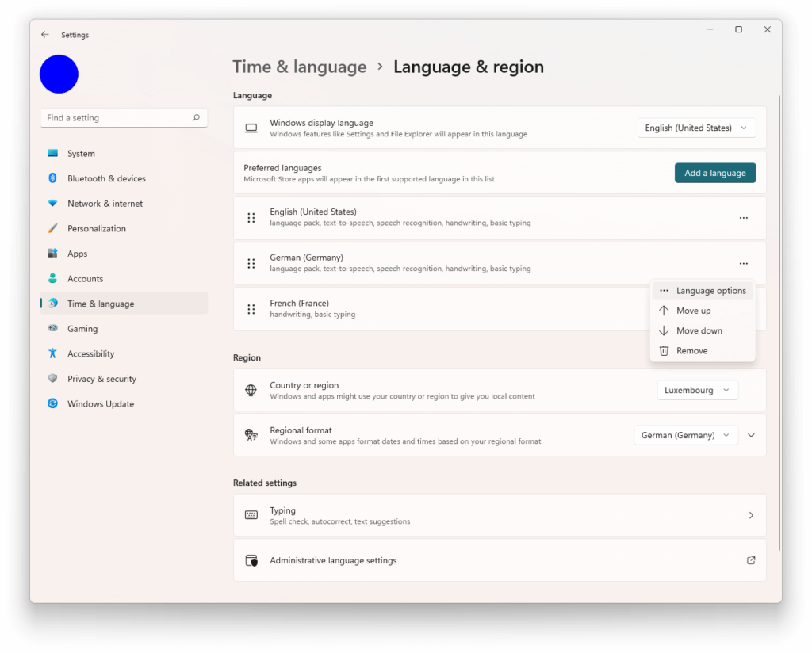The image size is (812, 653).
Task: Click the Gaming controller icon
Action: click(53, 328)
